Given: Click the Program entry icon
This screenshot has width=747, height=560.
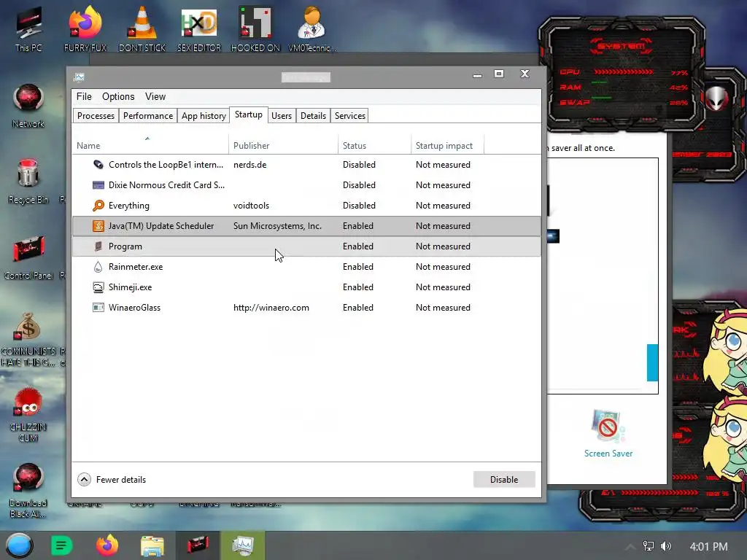Looking at the screenshot, I should coord(98,246).
